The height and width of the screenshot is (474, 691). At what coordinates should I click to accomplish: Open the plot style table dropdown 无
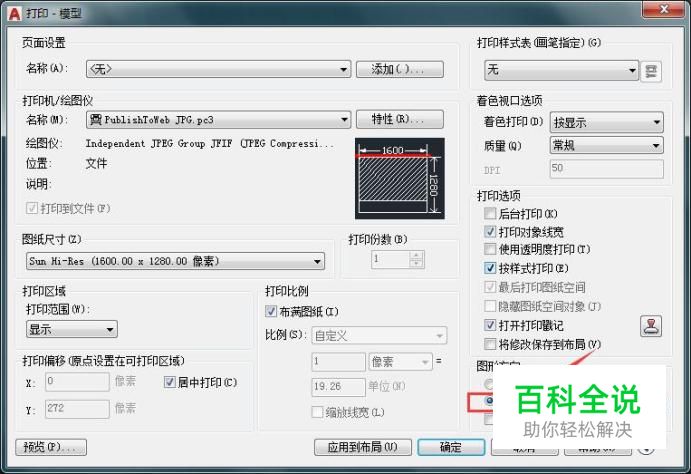point(561,70)
